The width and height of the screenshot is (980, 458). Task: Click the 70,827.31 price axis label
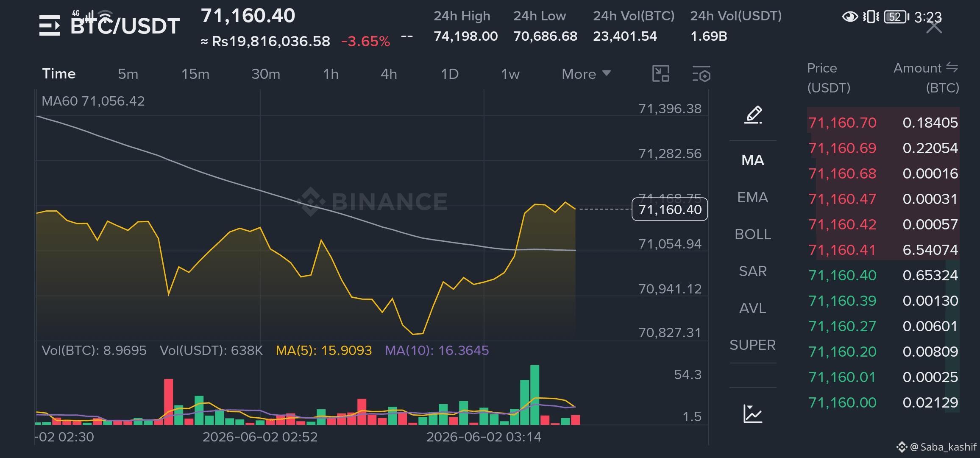pyautogui.click(x=670, y=333)
